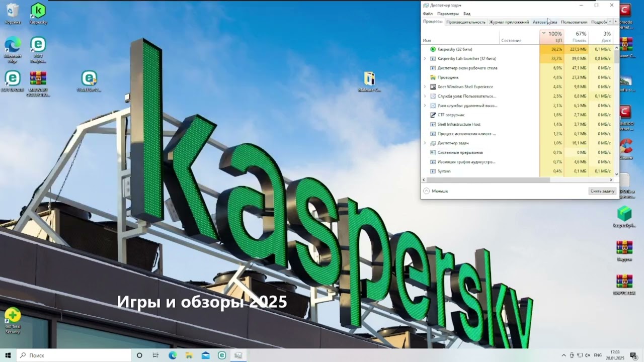Click Task Manager title bar app icon

(x=426, y=5)
